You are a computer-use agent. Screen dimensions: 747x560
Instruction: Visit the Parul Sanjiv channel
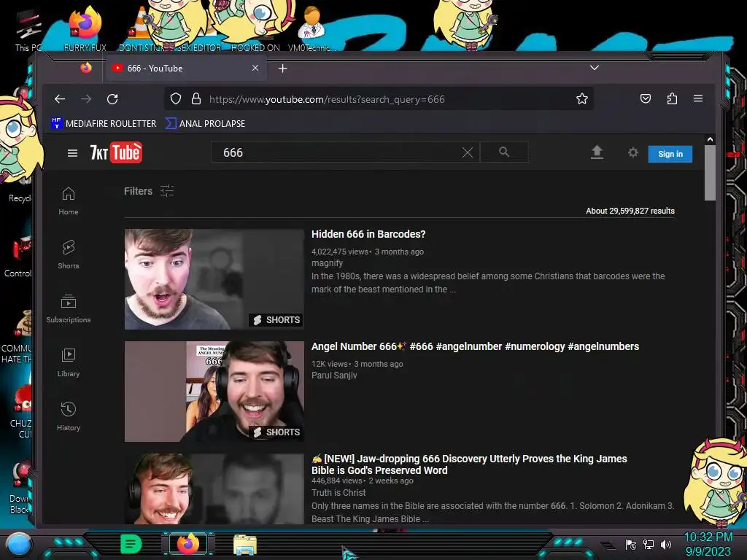(x=334, y=376)
